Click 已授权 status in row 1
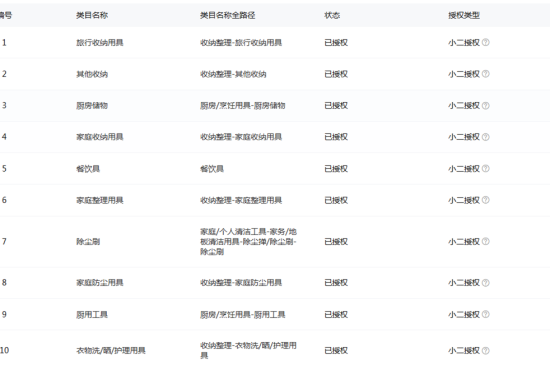Image resolution: width=550 pixels, height=365 pixels. coord(336,42)
